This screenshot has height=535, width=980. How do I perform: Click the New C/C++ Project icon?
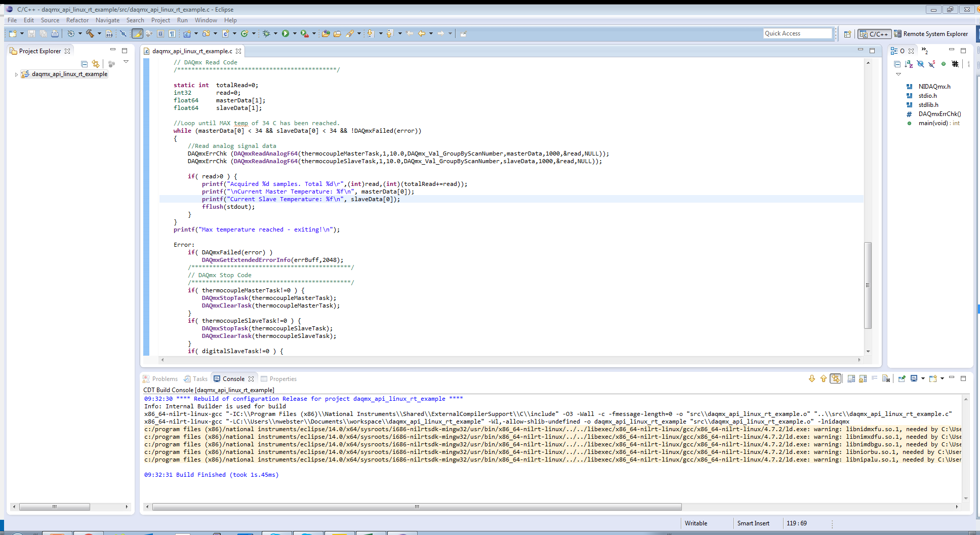(x=187, y=33)
